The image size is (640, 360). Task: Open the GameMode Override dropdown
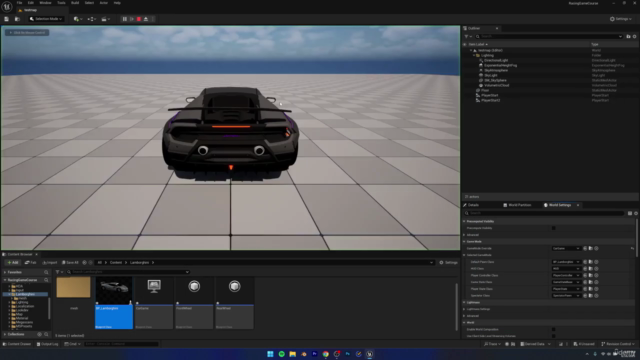point(566,248)
